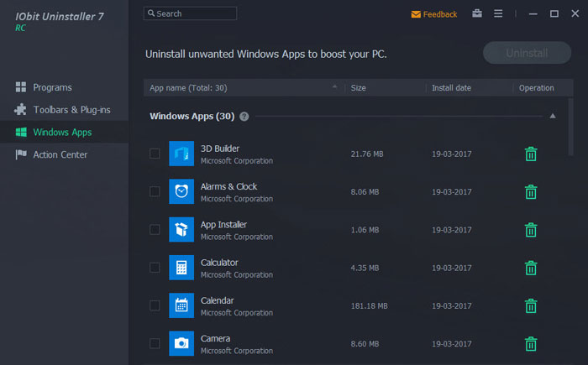The width and height of the screenshot is (588, 365).
Task: Click the Calculator name text
Action: click(x=219, y=263)
